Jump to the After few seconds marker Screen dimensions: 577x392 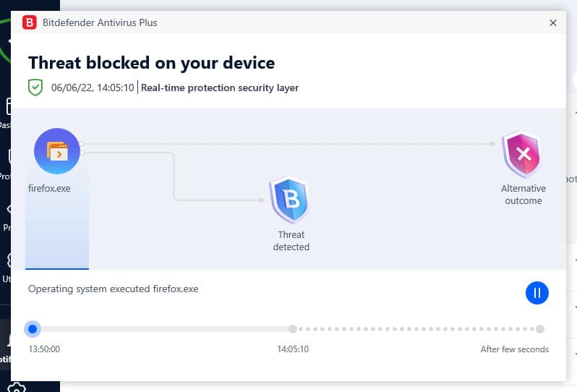(540, 329)
